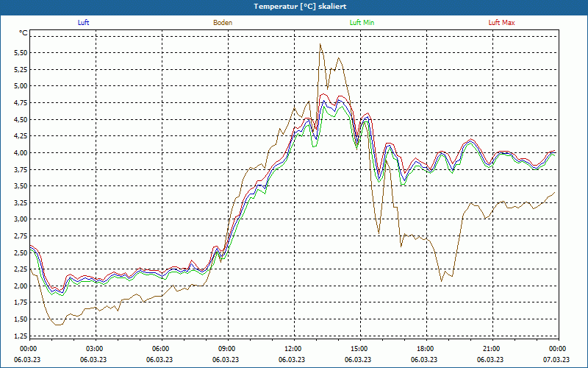Click the 3,75 y-axis value
Image resolution: width=588 pixels, height=368 pixels.
pos(21,169)
